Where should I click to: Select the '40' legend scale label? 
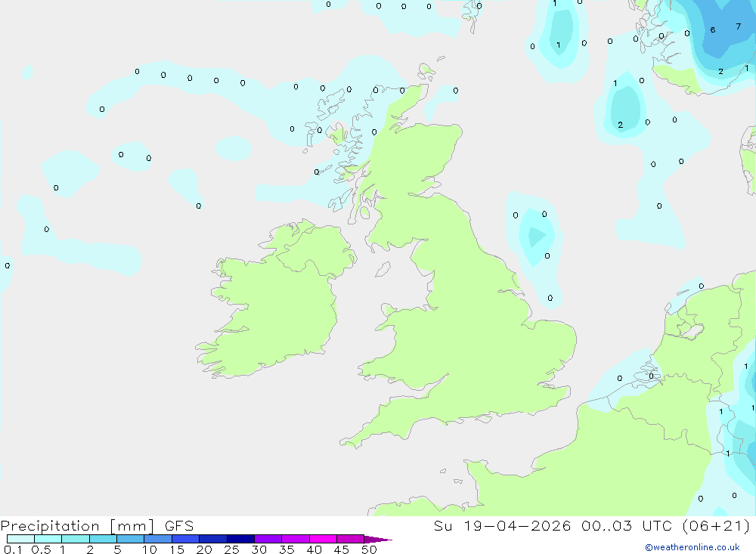pos(314,549)
